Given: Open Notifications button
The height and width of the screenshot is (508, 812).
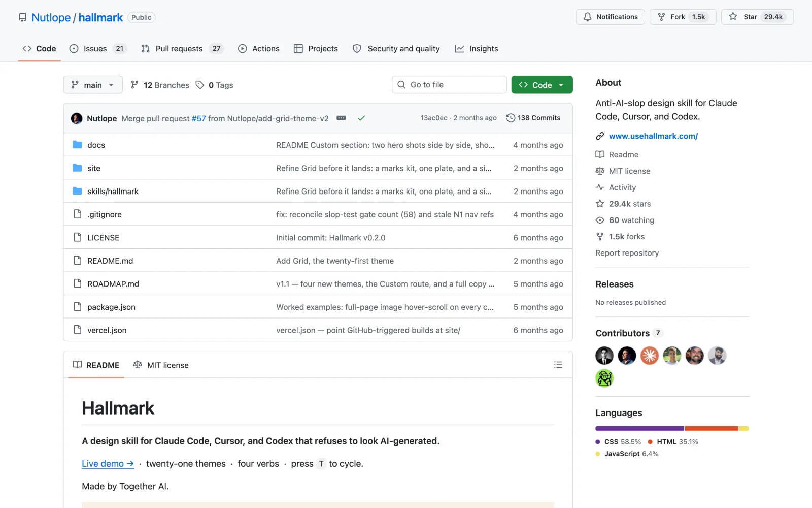Looking at the screenshot, I should [610, 17].
